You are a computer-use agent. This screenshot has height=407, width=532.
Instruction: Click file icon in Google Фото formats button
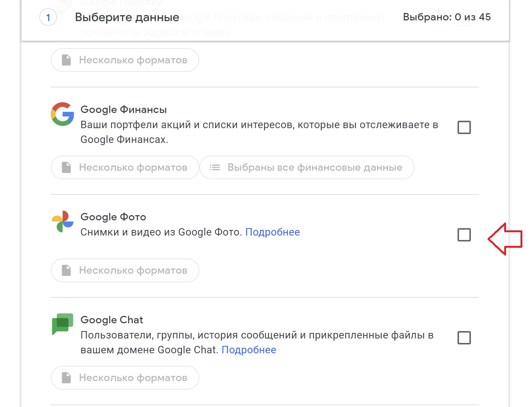pyautogui.click(x=66, y=270)
